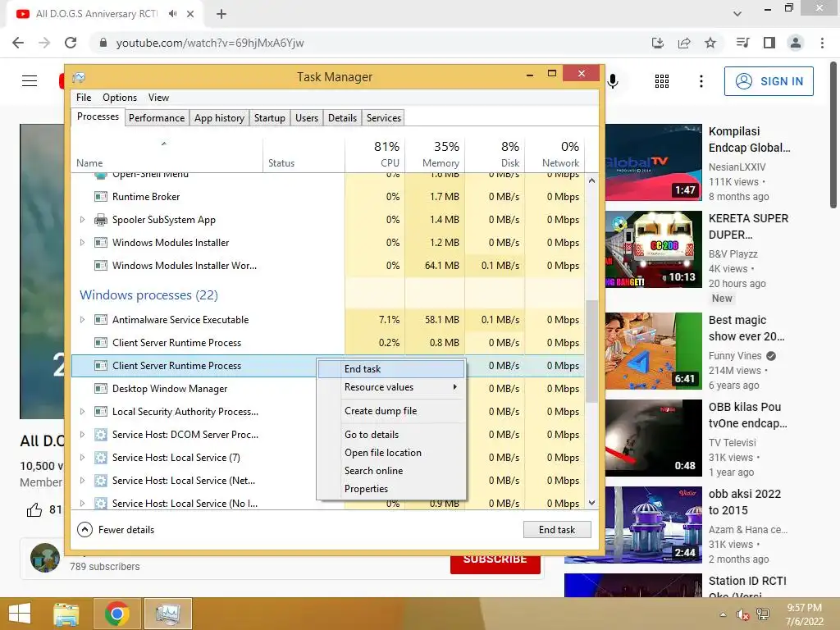
Task: Click the thumbs-up like icon
Action: click(x=34, y=509)
